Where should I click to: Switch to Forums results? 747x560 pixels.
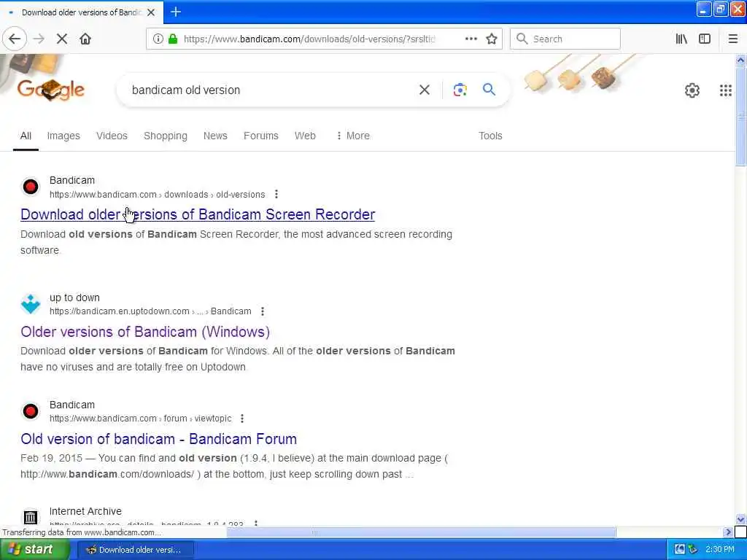pyautogui.click(x=261, y=136)
